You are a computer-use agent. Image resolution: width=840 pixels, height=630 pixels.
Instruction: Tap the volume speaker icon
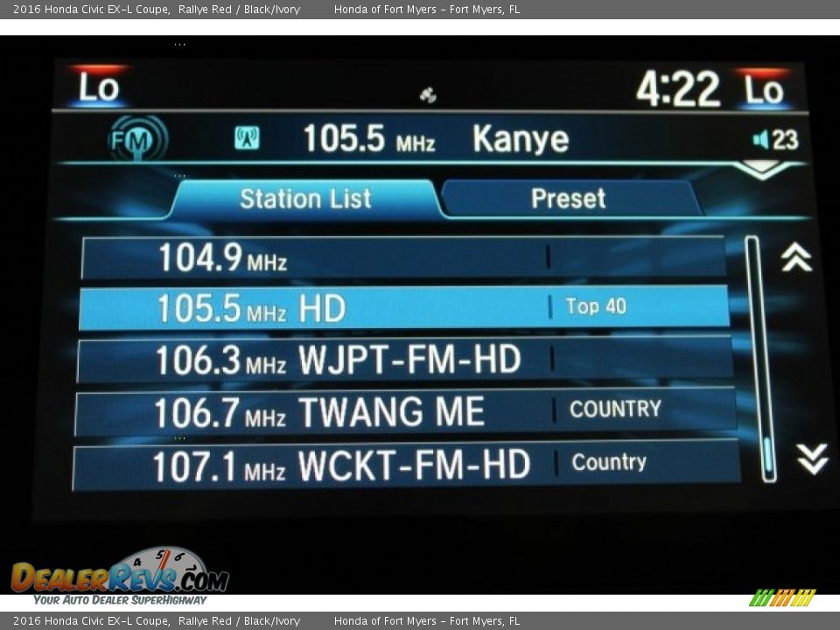(x=761, y=140)
